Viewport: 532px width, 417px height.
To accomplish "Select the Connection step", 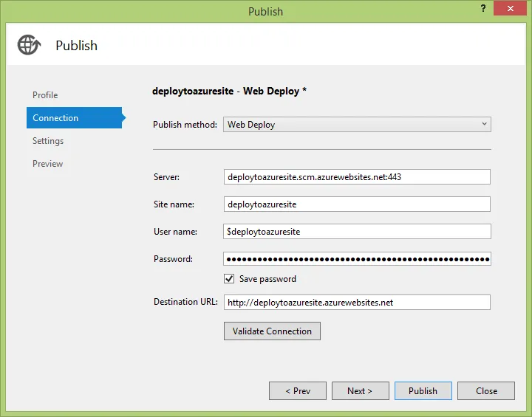I will pyautogui.click(x=74, y=117).
